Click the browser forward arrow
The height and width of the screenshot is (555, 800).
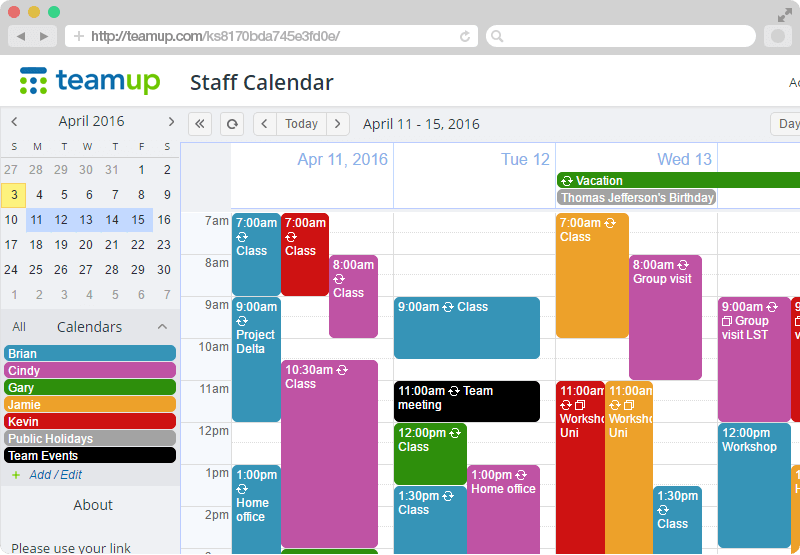[44, 36]
